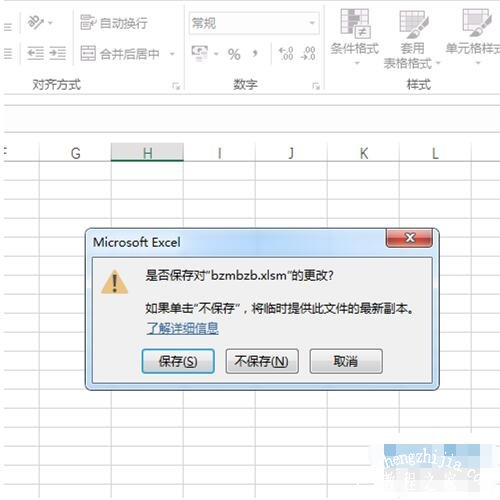The height and width of the screenshot is (500, 500).
Task: Open number (数字) dialog launcher
Action: click(315, 86)
